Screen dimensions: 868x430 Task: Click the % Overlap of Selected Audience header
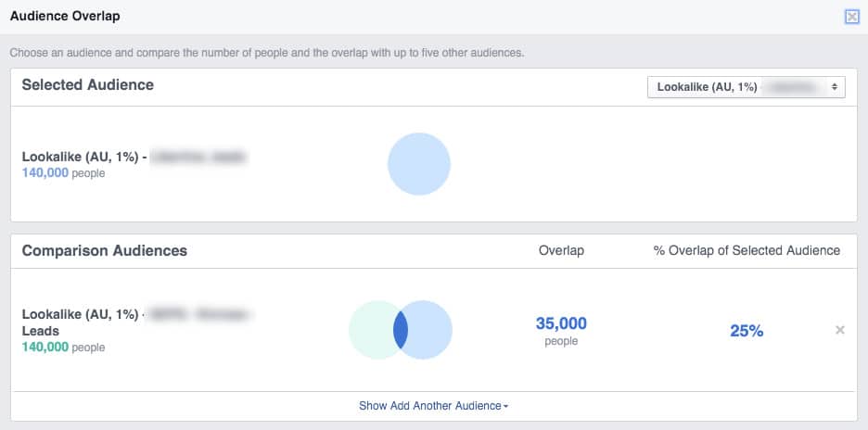click(x=747, y=251)
